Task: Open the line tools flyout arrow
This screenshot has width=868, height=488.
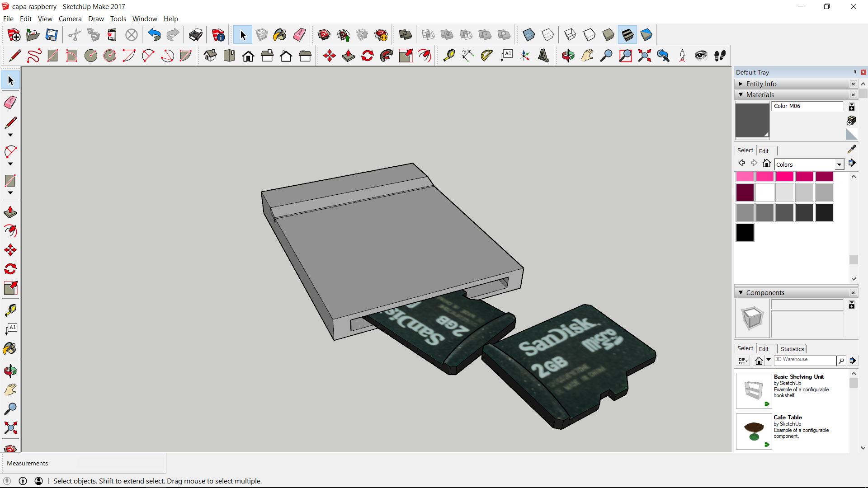Action: pos(10,135)
